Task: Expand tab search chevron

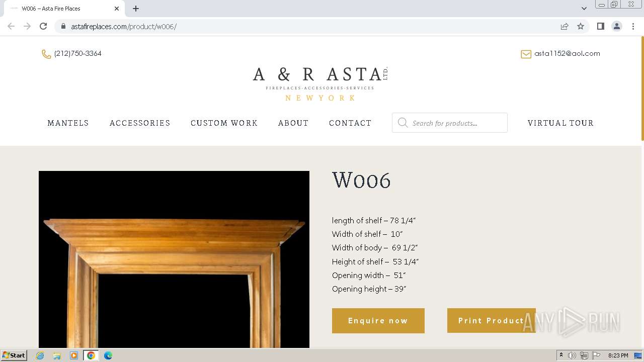Action: point(584,9)
